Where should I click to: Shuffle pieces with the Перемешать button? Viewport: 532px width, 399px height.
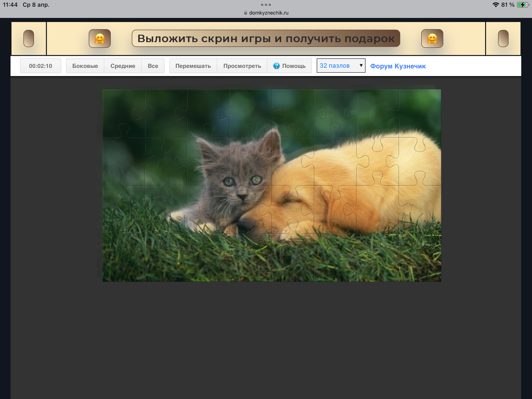pyautogui.click(x=193, y=66)
